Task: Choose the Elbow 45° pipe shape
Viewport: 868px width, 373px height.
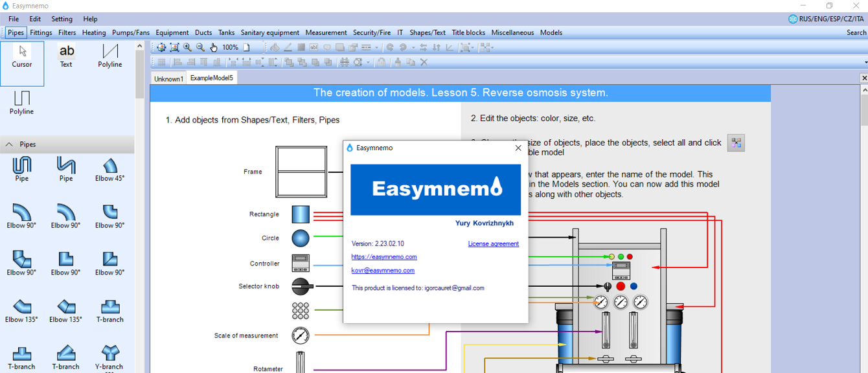Action: tap(110, 170)
